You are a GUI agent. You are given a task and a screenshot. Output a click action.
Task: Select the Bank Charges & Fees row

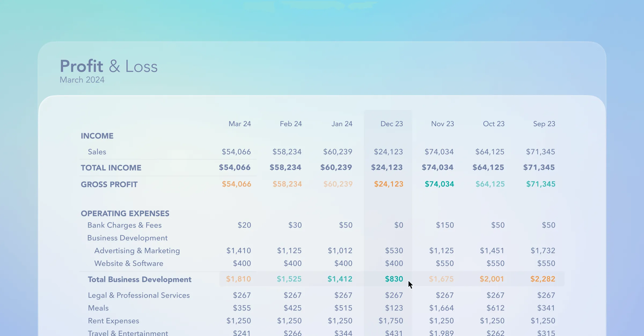125,225
